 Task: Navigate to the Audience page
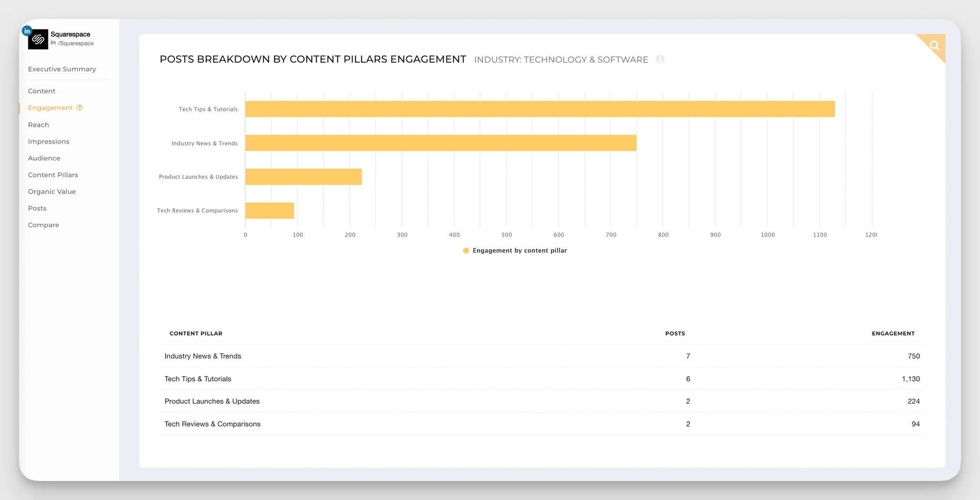coord(44,158)
